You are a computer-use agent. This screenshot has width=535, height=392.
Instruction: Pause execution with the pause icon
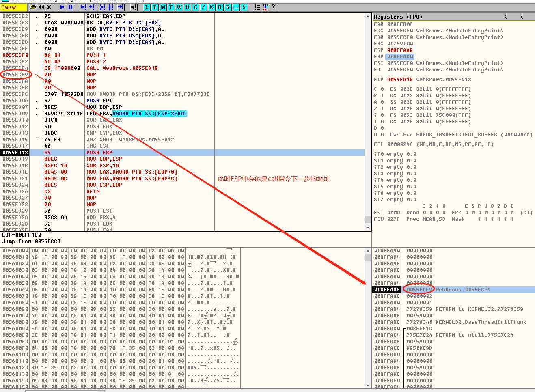click(x=70, y=7)
